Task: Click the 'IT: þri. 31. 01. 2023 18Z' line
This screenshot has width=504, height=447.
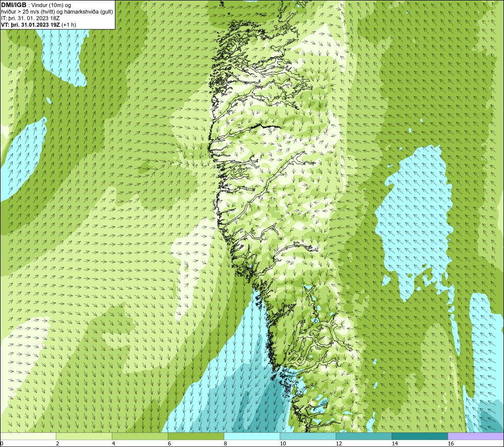Action: [30, 18]
